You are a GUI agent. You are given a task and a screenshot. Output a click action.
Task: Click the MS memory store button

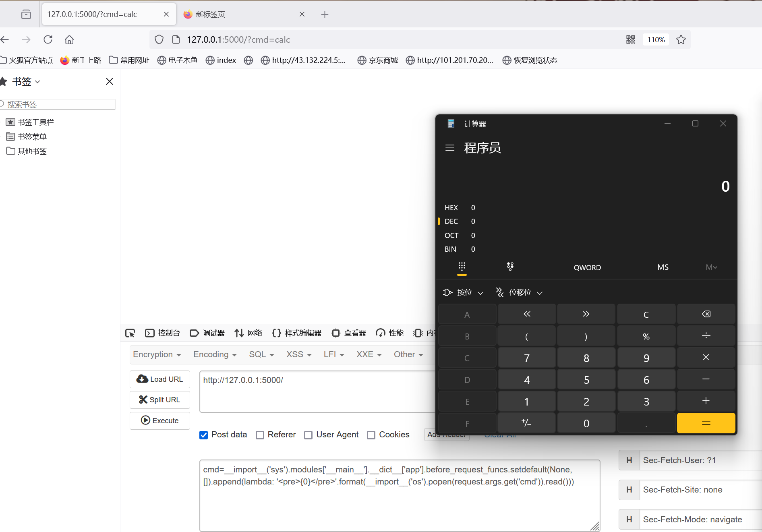(x=663, y=267)
